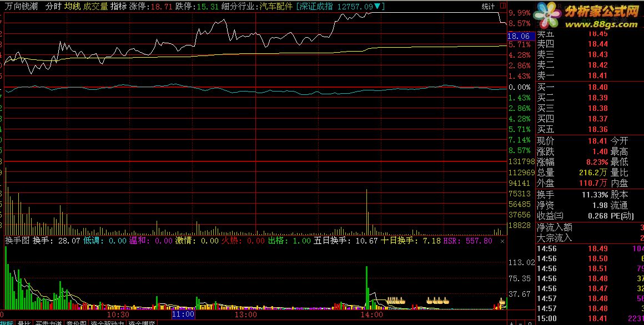This screenshot has height=325, width=644.
Task: Toggle the 均线 average line label
Action: [72, 7]
